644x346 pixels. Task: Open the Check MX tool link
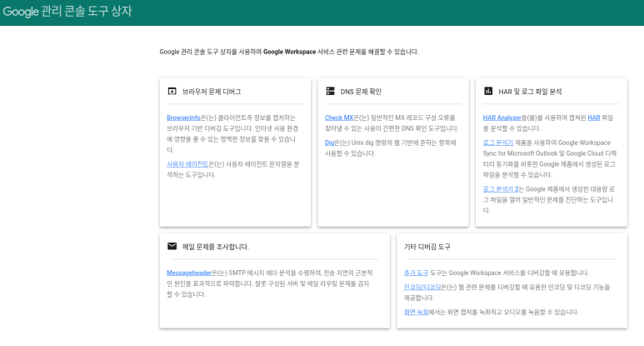point(339,118)
